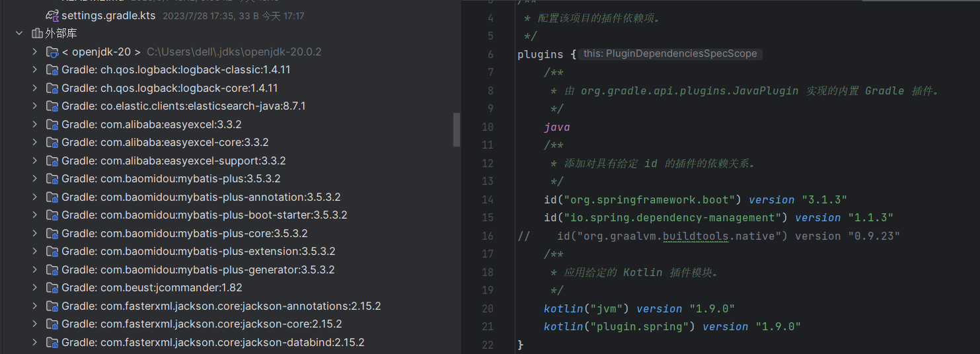This screenshot has width=980, height=354.
Task: Click the jcommander library icon
Action: click(52, 287)
